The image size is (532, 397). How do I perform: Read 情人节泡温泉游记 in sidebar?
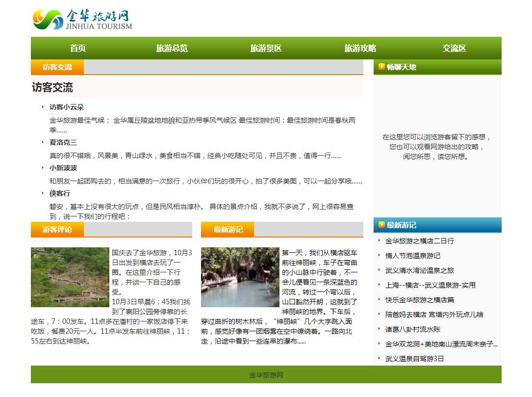point(412,256)
